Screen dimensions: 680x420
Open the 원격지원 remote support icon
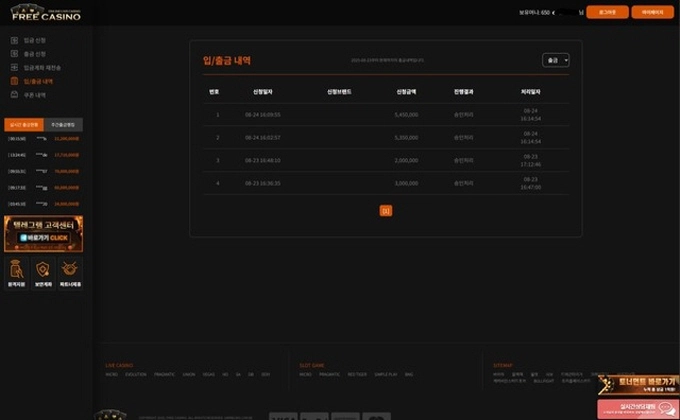point(16,269)
